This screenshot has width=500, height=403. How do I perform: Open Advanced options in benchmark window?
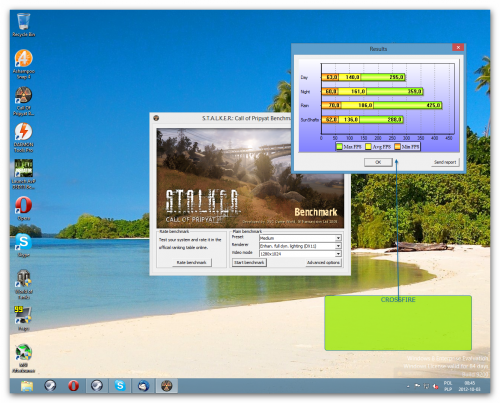323,263
